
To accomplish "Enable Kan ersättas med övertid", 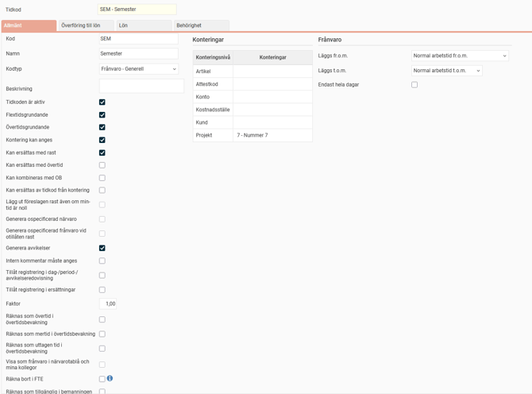I will pos(102,165).
